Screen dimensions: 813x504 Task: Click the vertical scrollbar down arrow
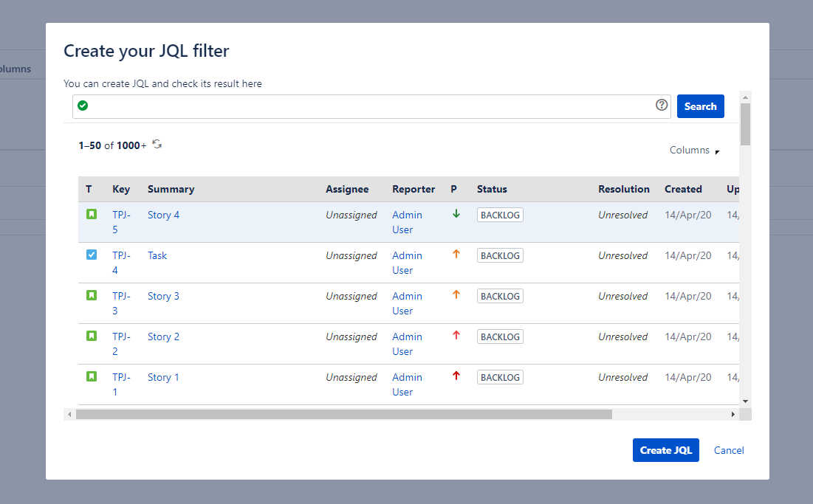(x=745, y=401)
